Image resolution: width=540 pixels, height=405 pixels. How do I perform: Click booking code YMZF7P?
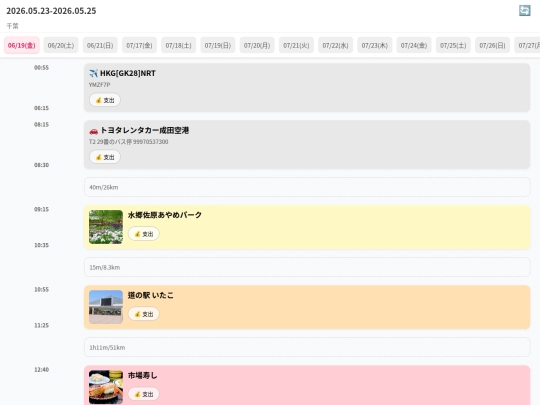point(100,85)
